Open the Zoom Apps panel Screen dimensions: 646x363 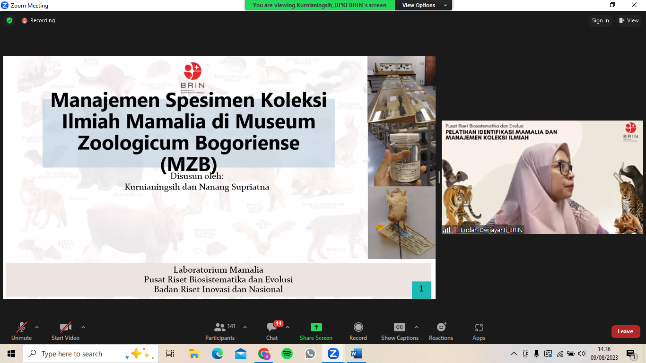[478, 331]
